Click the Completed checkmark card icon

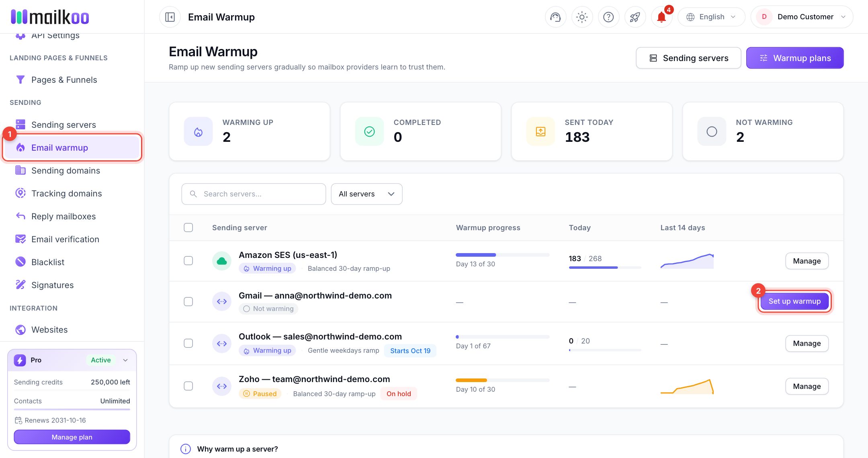tap(369, 131)
